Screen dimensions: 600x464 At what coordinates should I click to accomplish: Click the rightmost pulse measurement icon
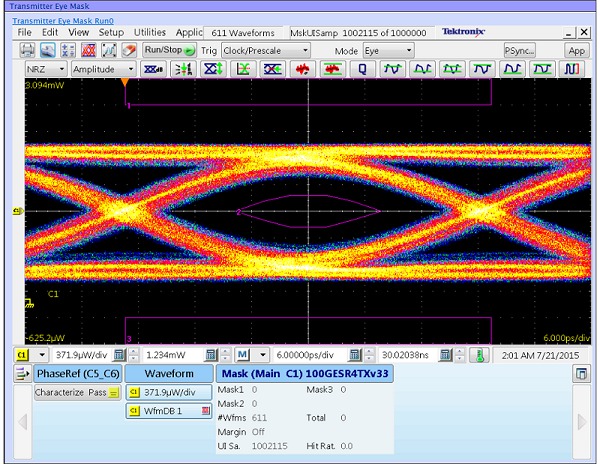[x=572, y=70]
